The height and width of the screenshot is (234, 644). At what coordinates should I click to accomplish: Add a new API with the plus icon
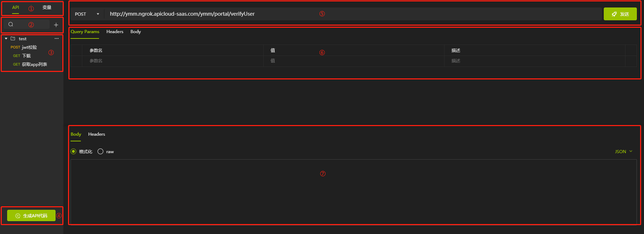[56, 25]
